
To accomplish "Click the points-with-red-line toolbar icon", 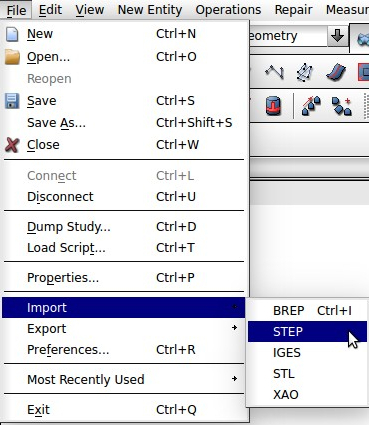I will 311,106.
